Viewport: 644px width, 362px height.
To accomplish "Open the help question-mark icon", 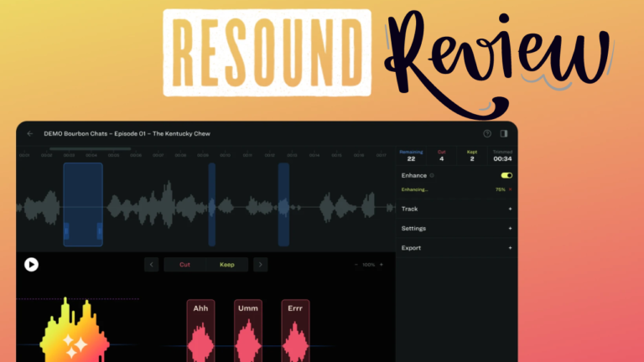I will pyautogui.click(x=487, y=134).
